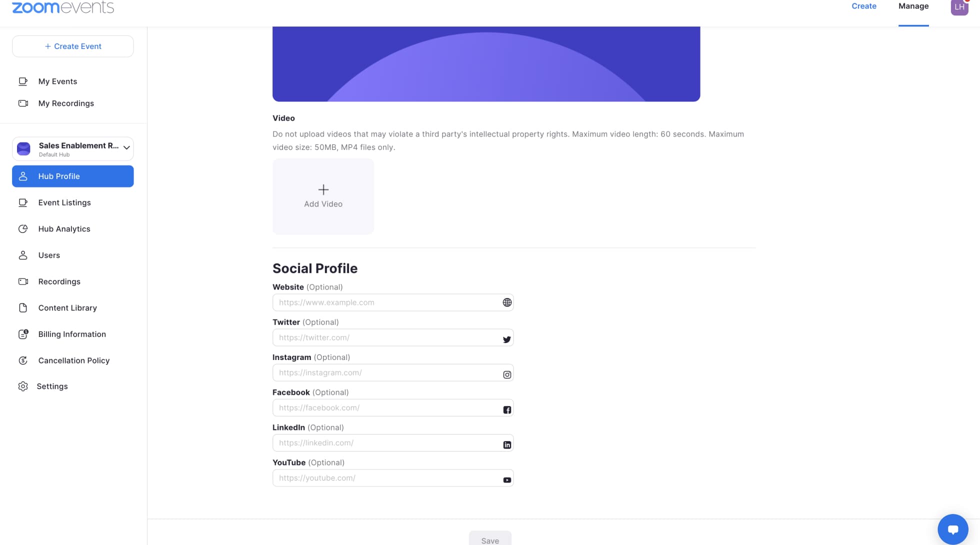Click the Content Library sidebar icon
Screen dimensions: 980x545
[x=23, y=308]
